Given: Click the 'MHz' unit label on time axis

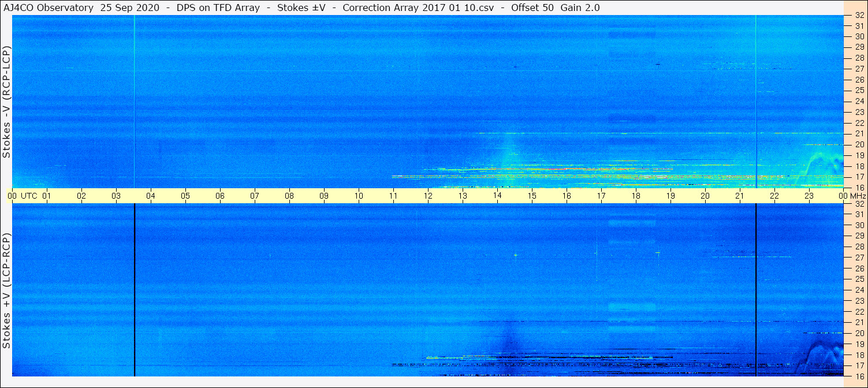Looking at the screenshot, I should (857, 196).
